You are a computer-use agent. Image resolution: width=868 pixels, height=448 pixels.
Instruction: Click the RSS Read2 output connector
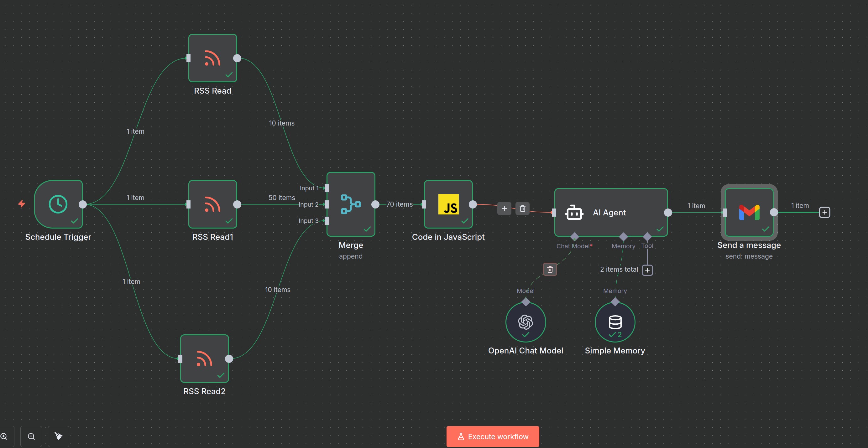tap(229, 358)
